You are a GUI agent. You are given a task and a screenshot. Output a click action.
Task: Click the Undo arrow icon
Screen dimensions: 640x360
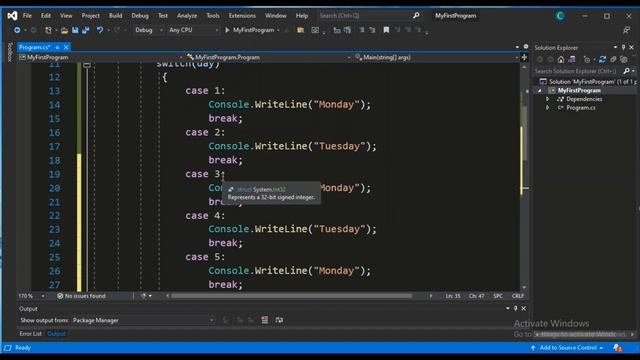[x=100, y=30]
